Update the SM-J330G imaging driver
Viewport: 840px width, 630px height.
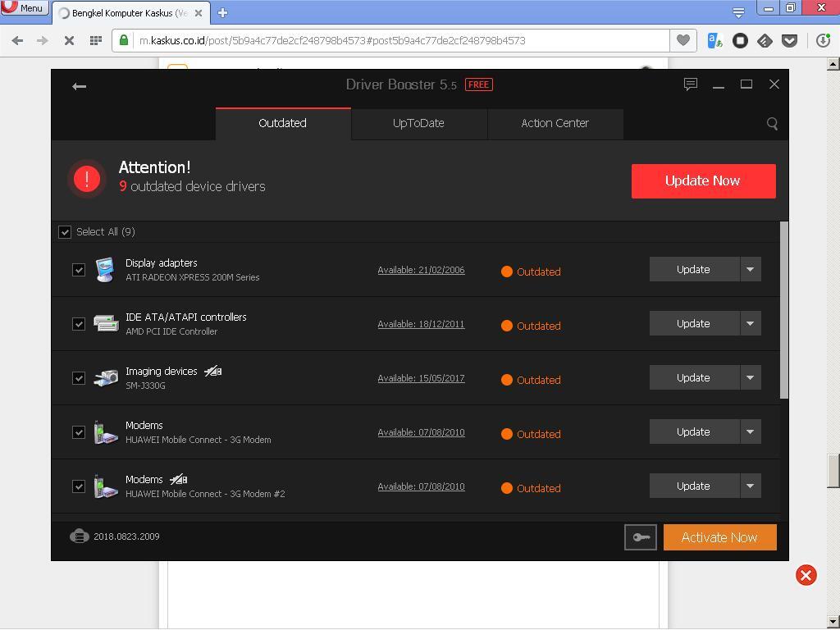(694, 377)
